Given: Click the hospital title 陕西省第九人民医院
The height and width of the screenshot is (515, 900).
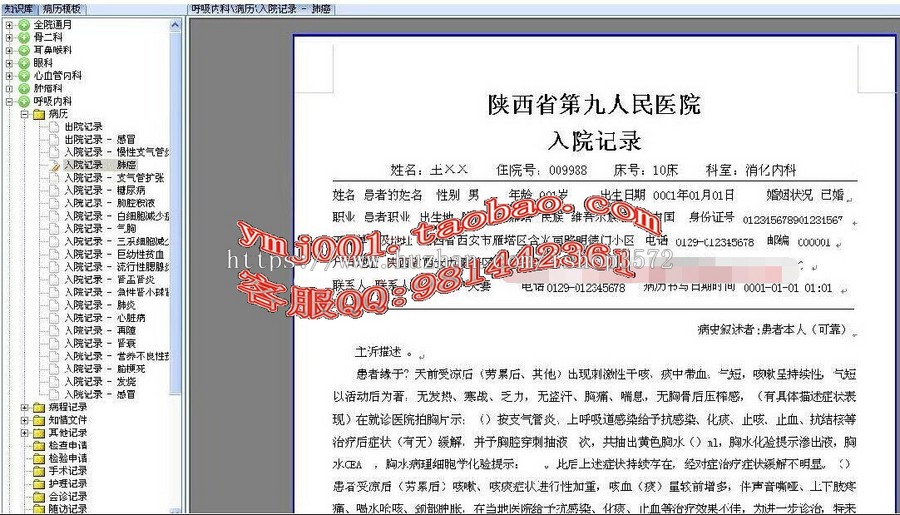Looking at the screenshot, I should pyautogui.click(x=594, y=104).
